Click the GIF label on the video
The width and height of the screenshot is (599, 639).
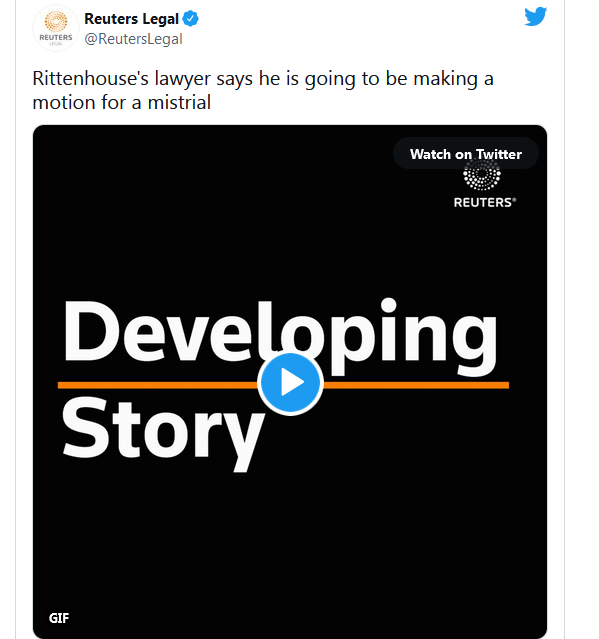59,618
